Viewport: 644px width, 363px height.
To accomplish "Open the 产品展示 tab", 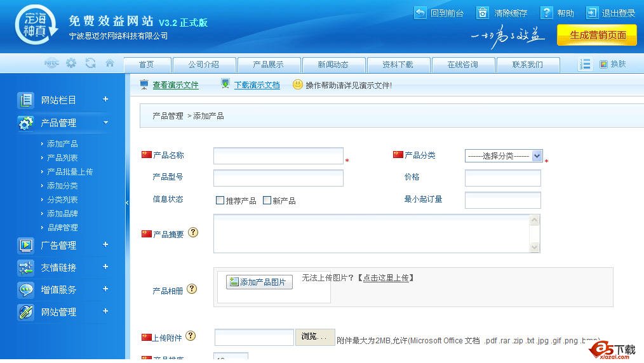I will tap(269, 65).
